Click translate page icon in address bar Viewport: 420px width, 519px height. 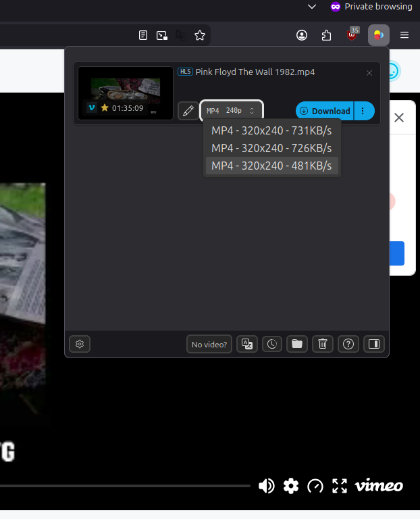(181, 35)
